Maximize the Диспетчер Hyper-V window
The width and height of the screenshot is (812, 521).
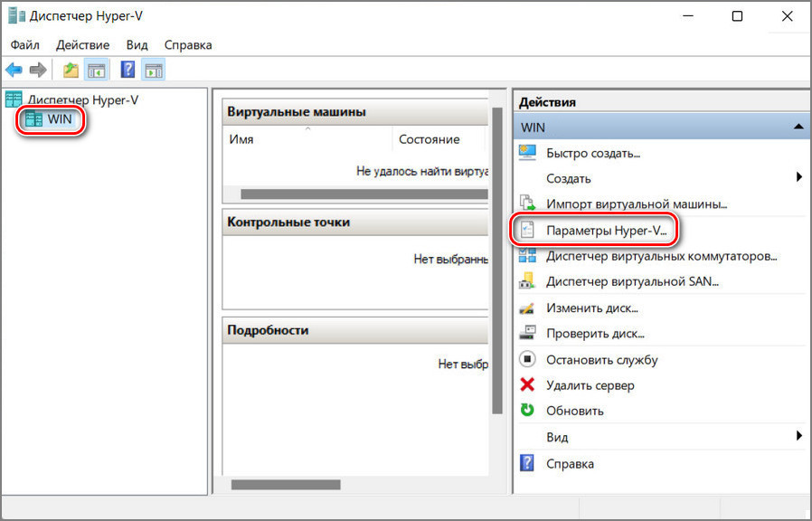point(737,16)
